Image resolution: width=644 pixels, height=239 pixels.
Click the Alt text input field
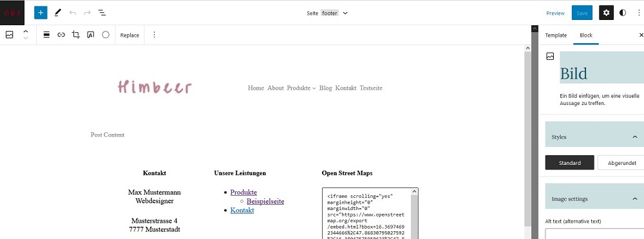[x=594, y=234]
